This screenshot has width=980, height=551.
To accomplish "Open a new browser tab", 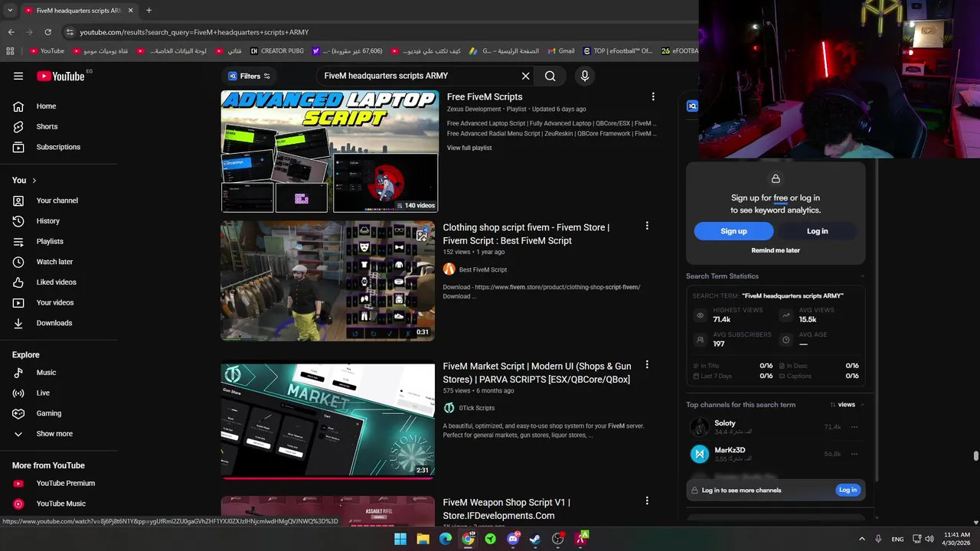I will [x=149, y=11].
